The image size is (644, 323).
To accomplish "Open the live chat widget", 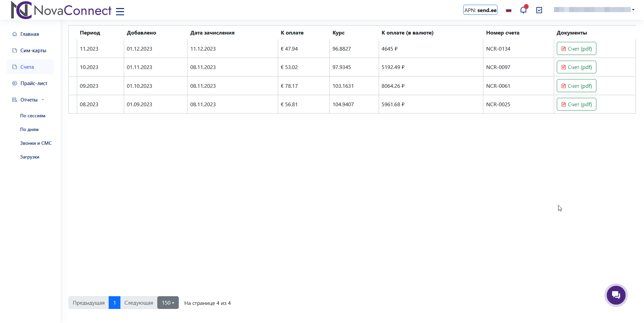I will pyautogui.click(x=616, y=295).
